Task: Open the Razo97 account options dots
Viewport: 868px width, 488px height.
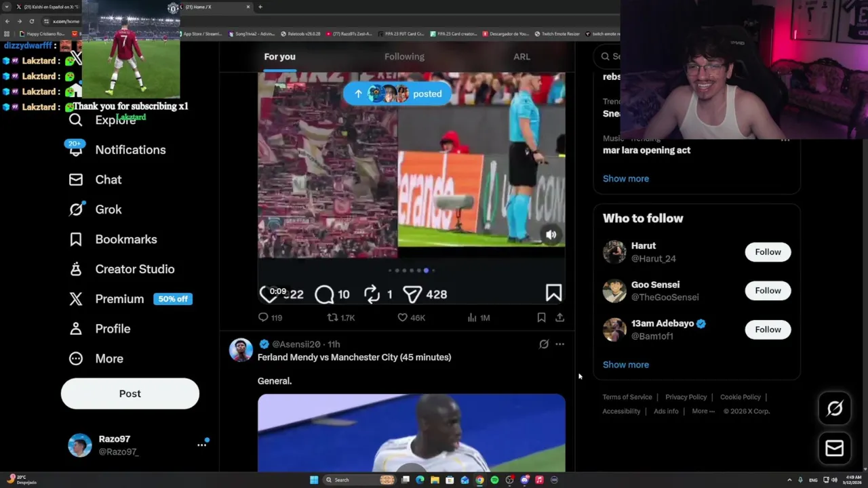Action: coord(202,445)
